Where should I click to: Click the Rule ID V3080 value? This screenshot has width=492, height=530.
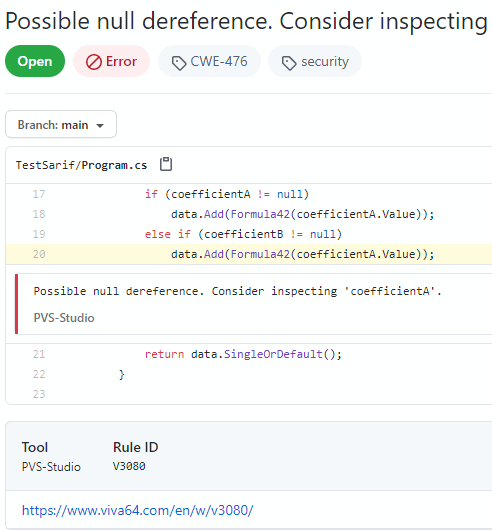click(x=129, y=466)
